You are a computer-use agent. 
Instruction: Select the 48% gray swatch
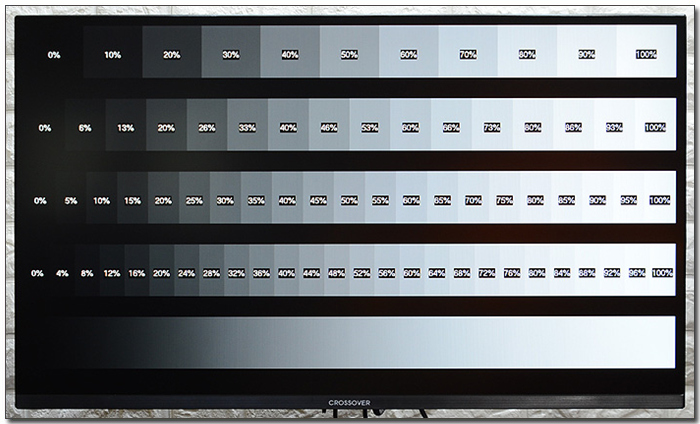pyautogui.click(x=337, y=270)
